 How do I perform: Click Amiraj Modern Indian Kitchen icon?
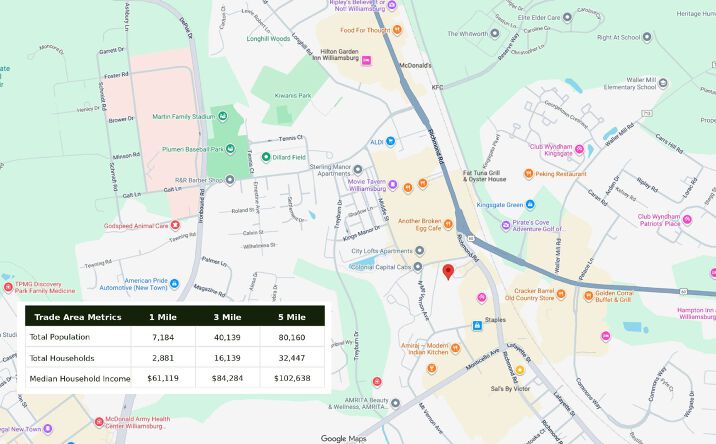[455, 348]
